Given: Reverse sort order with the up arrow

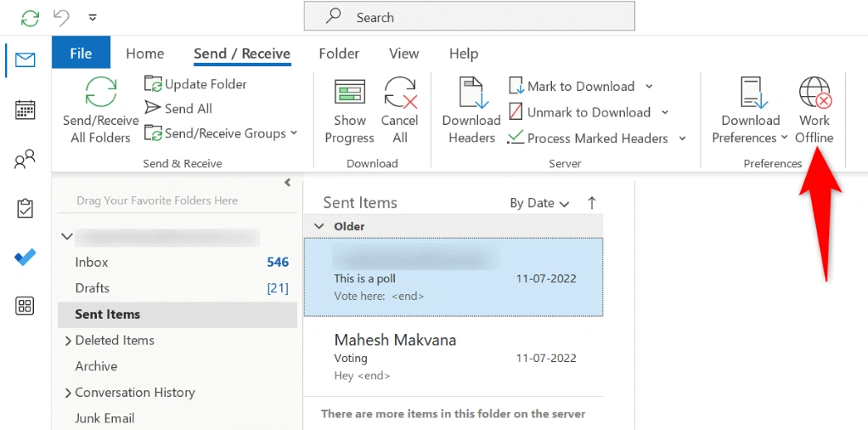Looking at the screenshot, I should (x=592, y=203).
